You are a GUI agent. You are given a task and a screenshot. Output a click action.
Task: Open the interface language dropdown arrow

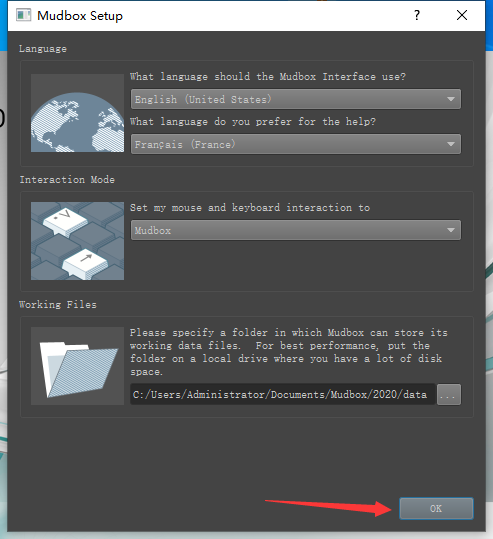coord(451,99)
